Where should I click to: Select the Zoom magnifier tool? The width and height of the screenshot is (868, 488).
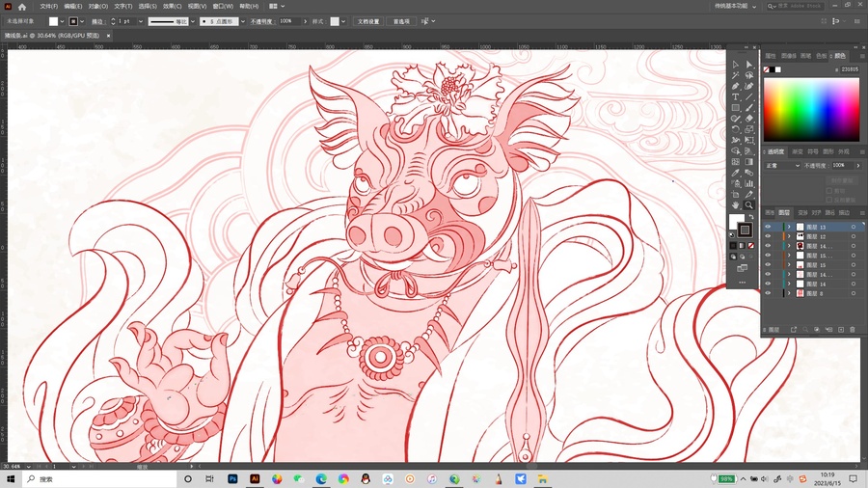749,205
